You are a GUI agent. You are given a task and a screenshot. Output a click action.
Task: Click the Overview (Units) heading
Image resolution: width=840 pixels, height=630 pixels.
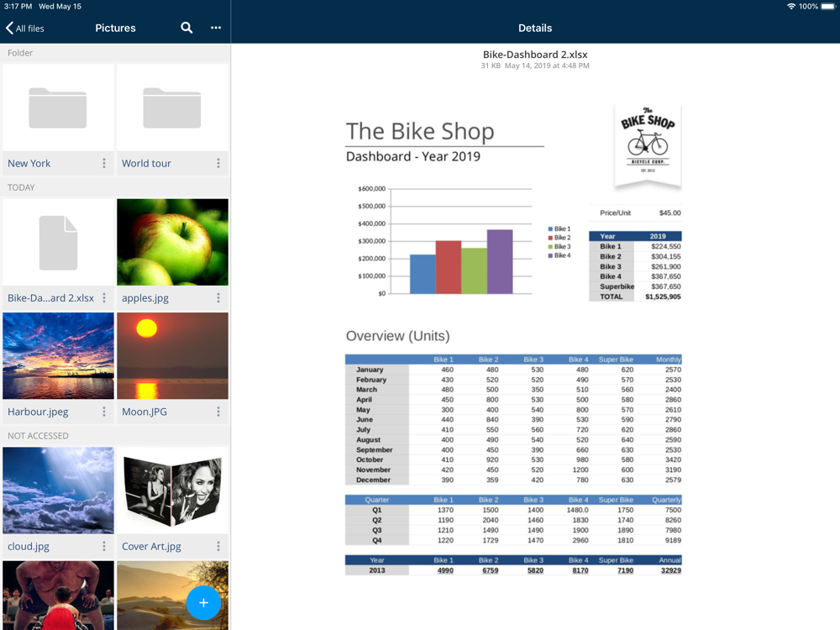tap(397, 336)
